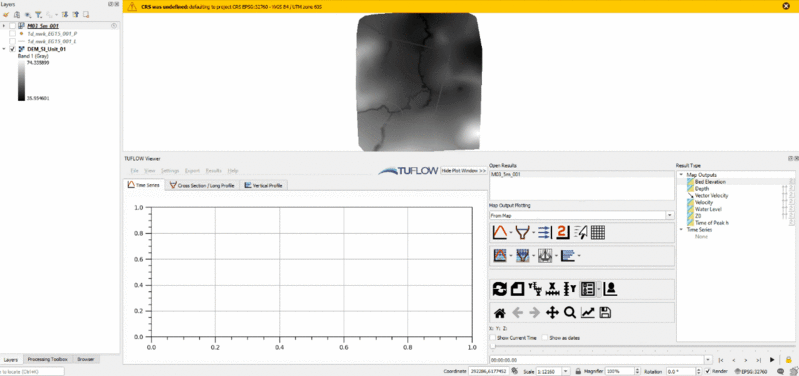Viewport: 799px width, 376px height.
Task: Click the depth-averaged cross section icon
Action: pyautogui.click(x=522, y=255)
